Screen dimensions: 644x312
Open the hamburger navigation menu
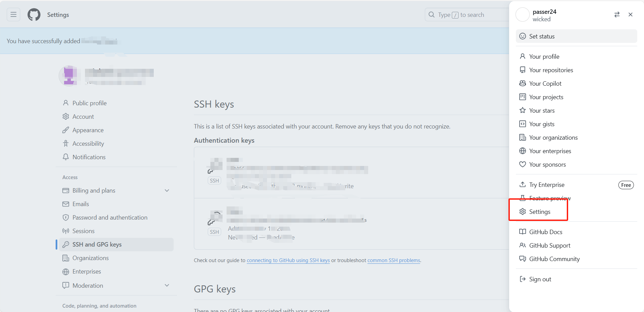13,15
